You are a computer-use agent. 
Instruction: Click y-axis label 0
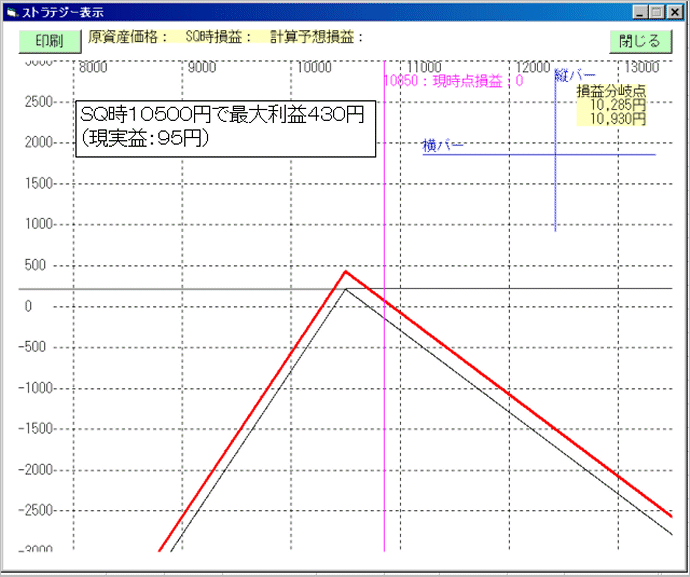coord(28,306)
